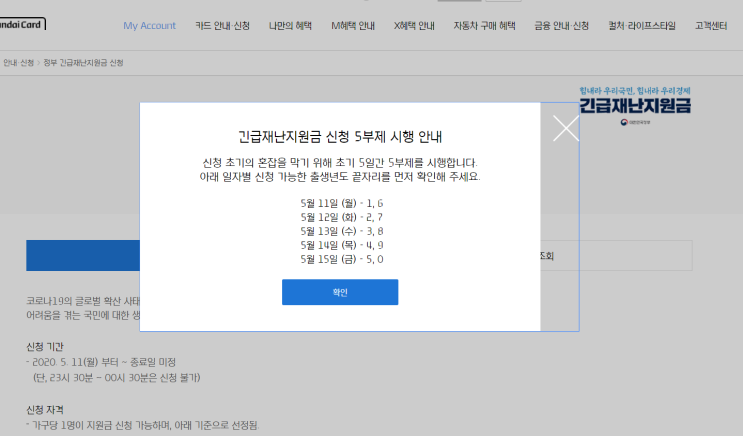Click the line 5월 12일 (화) - 2, 7
743x436 pixels.
(x=342, y=218)
